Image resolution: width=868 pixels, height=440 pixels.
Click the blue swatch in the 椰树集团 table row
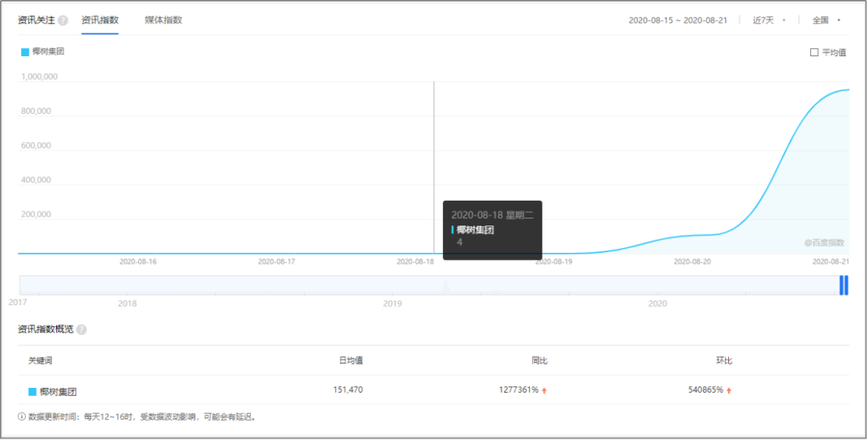pos(33,392)
